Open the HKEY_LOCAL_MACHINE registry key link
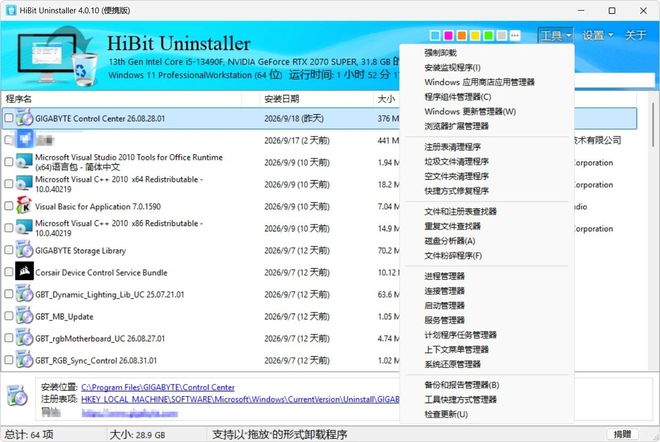660x442 pixels. pyautogui.click(x=240, y=399)
